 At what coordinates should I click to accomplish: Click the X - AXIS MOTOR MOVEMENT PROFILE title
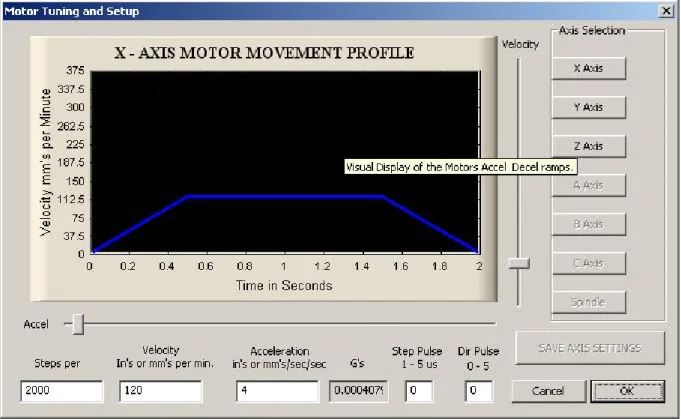[x=264, y=53]
